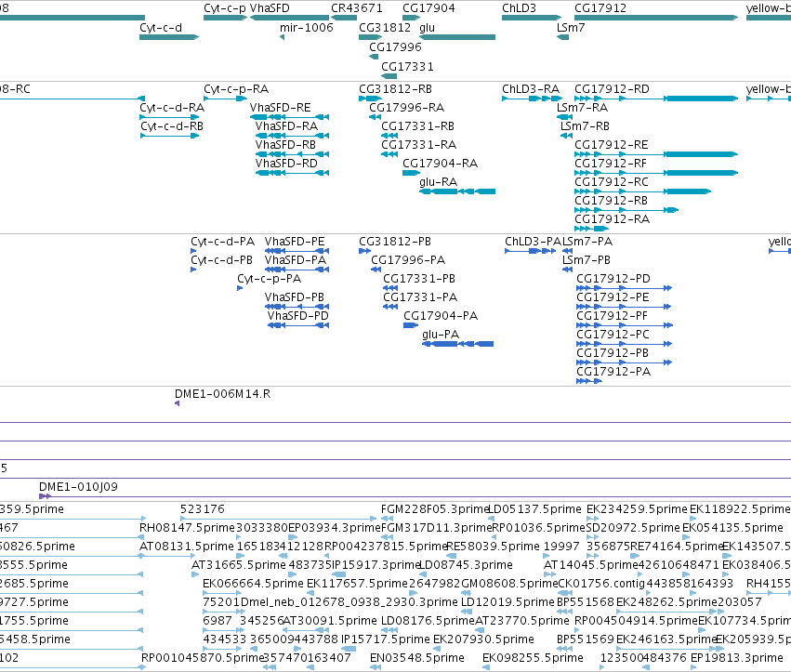Image resolution: width=791 pixels, height=672 pixels.
Task: Select protein Cyt-c-d-PB
Action: (x=193, y=270)
